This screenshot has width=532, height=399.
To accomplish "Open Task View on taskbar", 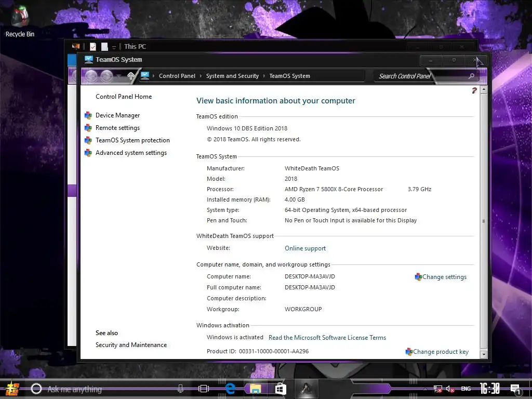I will coord(203,389).
